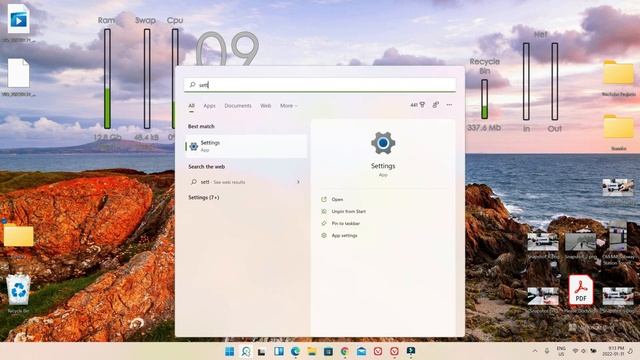Open the dark blue app icon left of Chrome
This screenshot has width=640, height=360.
click(328, 351)
